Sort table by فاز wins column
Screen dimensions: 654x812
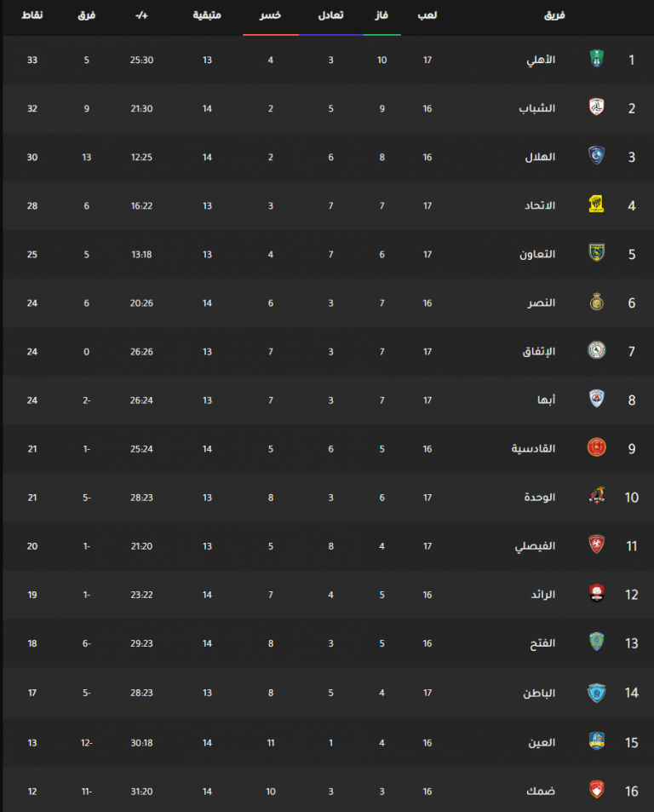click(381, 15)
